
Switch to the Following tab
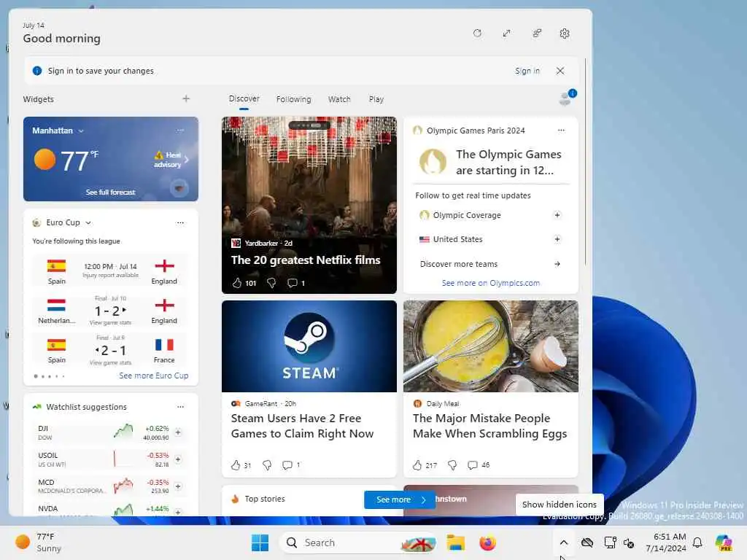click(293, 99)
